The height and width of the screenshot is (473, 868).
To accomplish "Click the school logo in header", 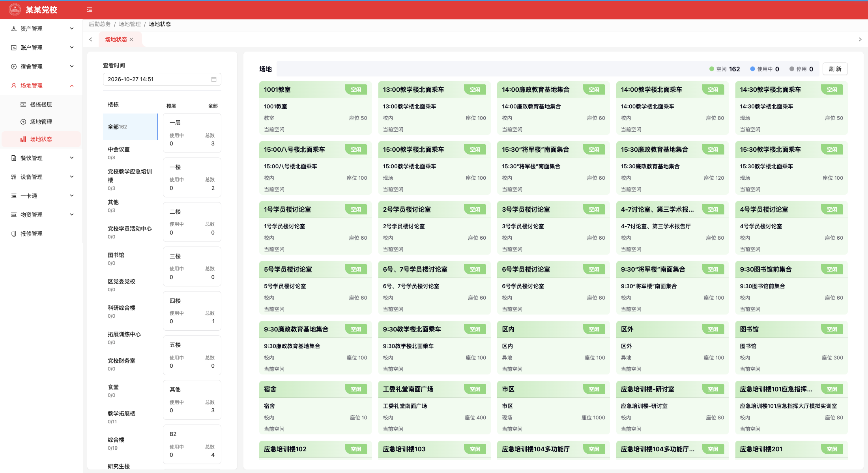I will coord(15,9).
